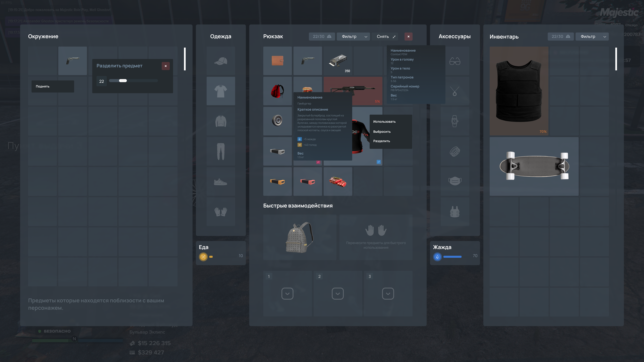Adjust the split item quantity slider
The width and height of the screenshot is (644, 362).
123,81
